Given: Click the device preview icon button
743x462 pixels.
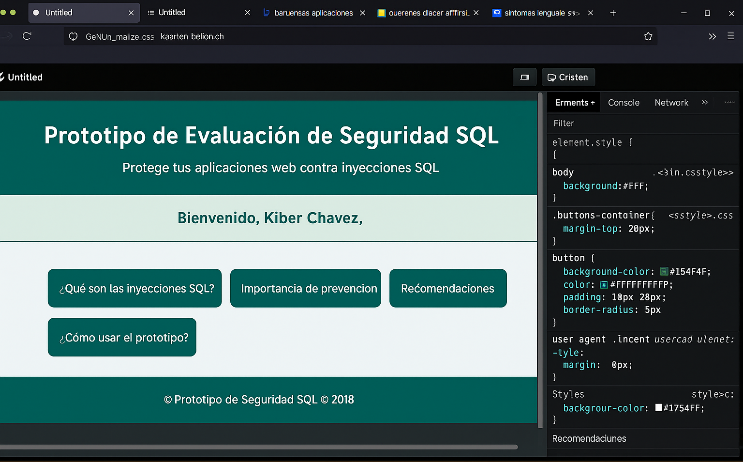Looking at the screenshot, I should point(523,77).
